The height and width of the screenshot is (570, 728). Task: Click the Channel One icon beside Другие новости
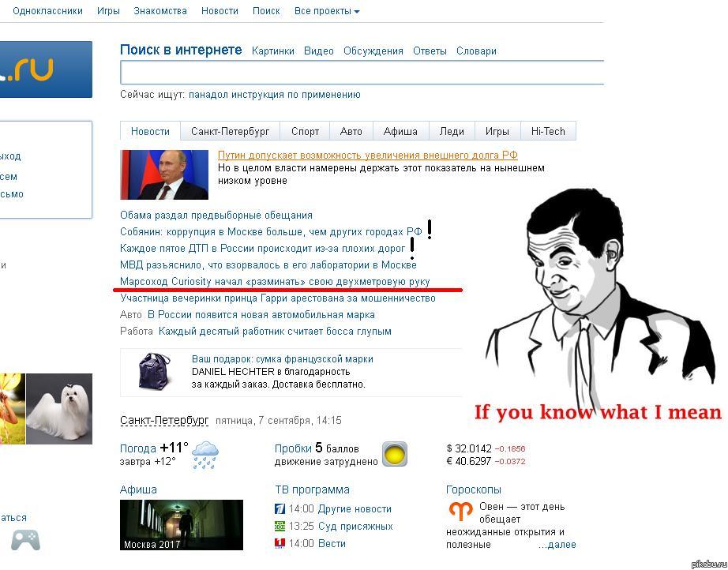click(x=280, y=508)
